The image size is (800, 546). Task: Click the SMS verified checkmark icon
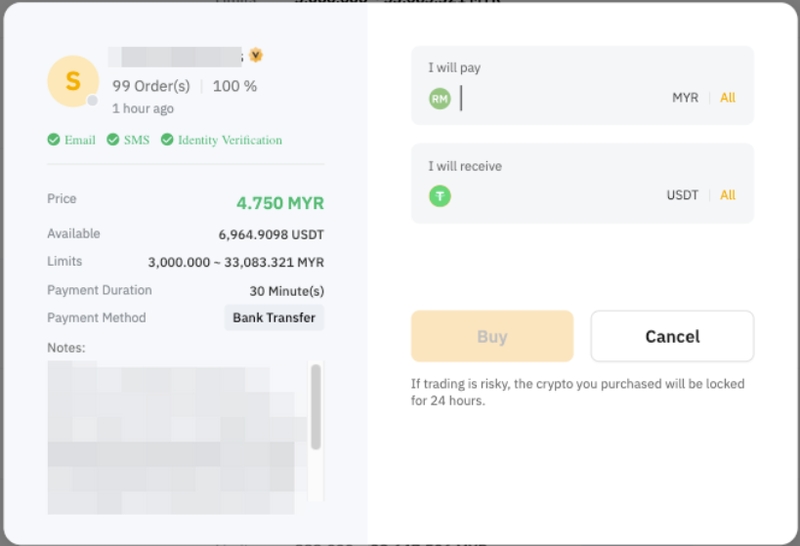tap(113, 139)
